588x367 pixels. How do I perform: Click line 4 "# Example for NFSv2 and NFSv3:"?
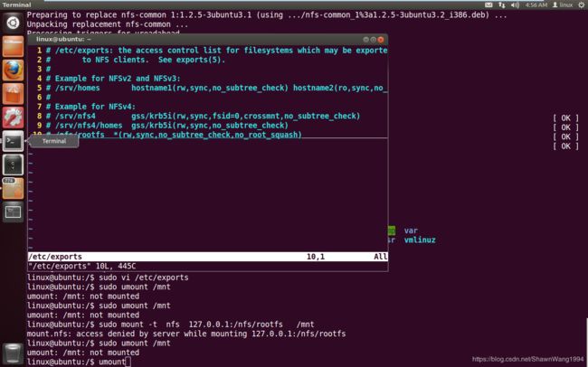click(113, 79)
